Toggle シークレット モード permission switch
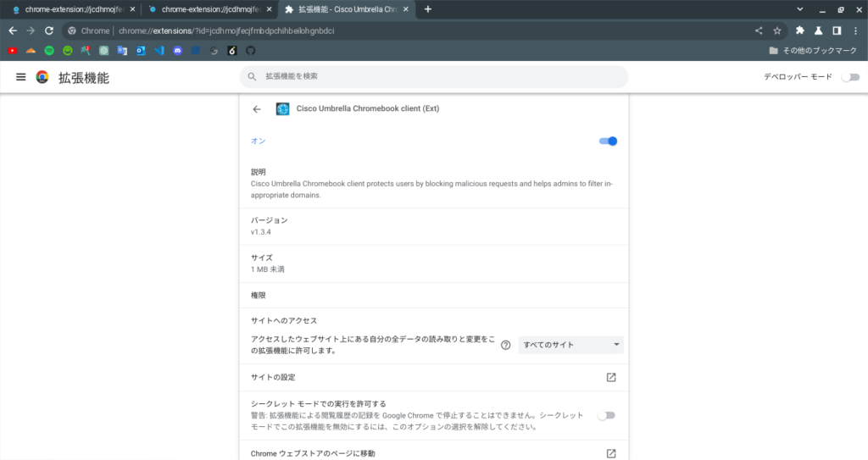Image resolution: width=868 pixels, height=460 pixels. (606, 415)
